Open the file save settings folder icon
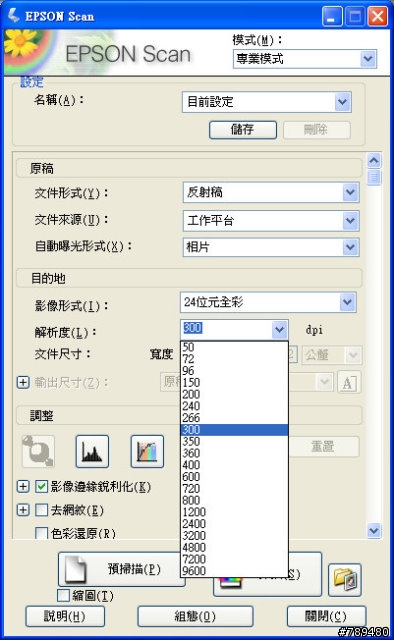 pyautogui.click(x=345, y=580)
